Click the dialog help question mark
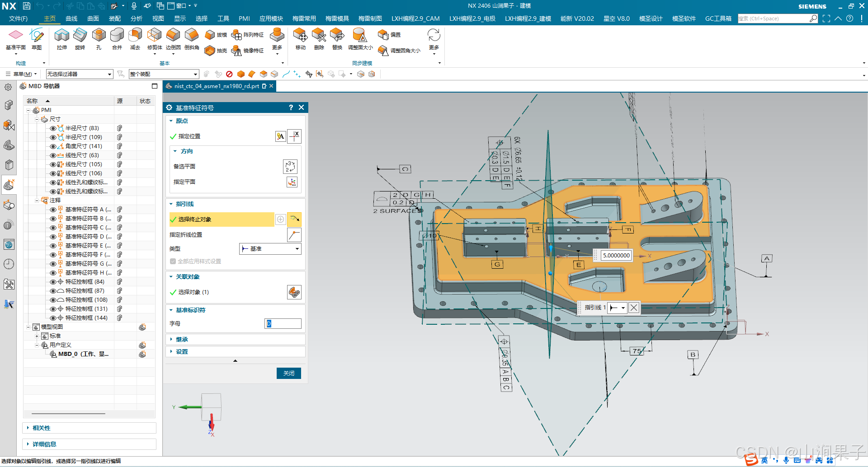The height and width of the screenshot is (467, 868). 291,107
